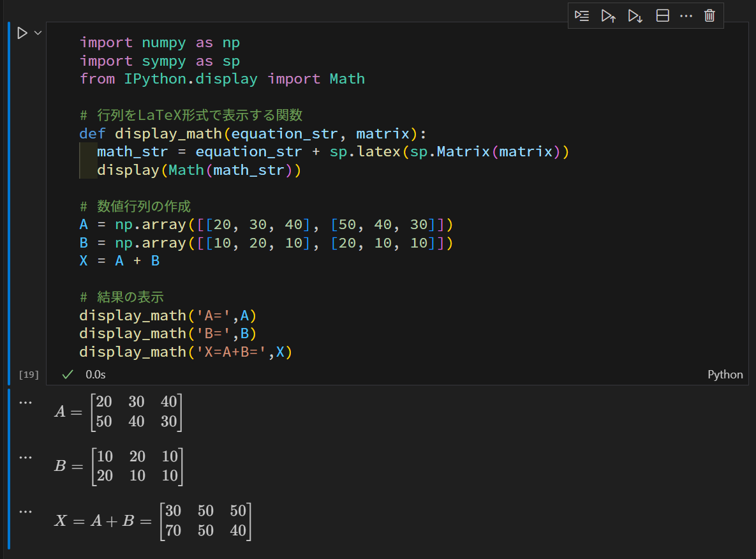Delete the cell with the trash icon
Screen dimensions: 756x559
click(709, 16)
